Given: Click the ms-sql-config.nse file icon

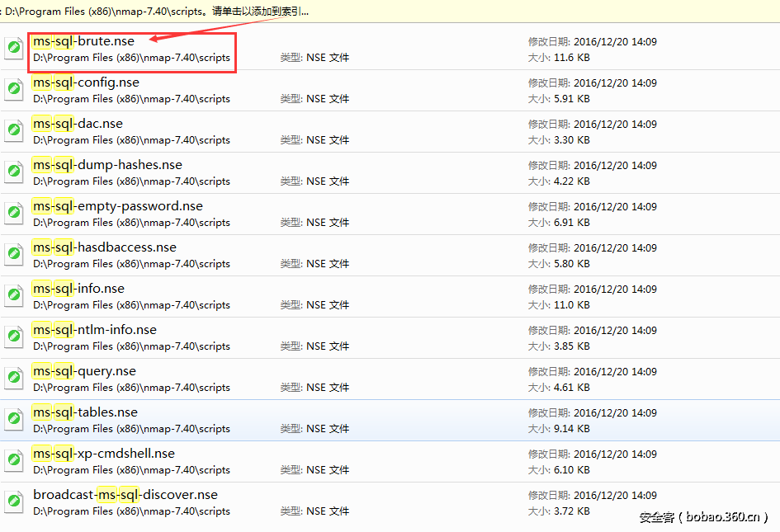Looking at the screenshot, I should [14, 90].
